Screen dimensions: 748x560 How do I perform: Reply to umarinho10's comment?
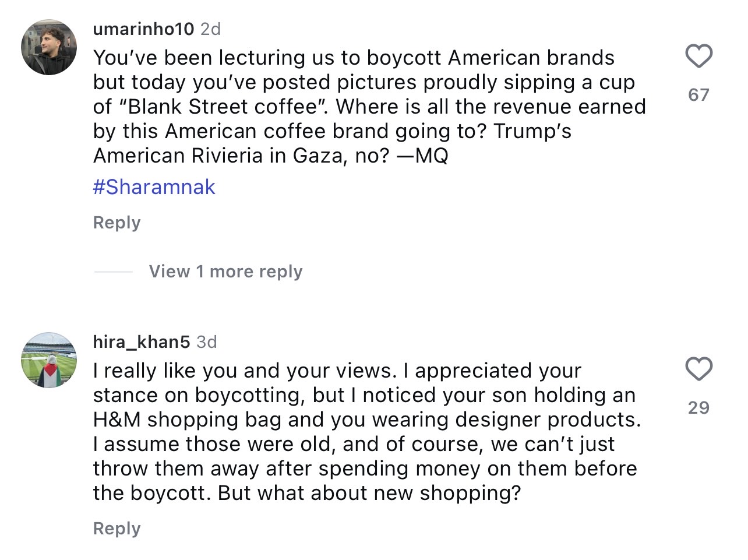[x=117, y=223]
